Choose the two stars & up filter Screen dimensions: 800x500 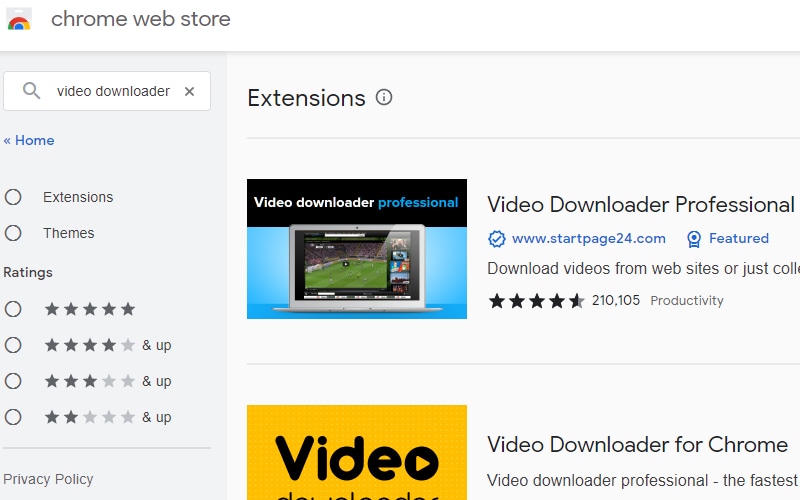13,417
